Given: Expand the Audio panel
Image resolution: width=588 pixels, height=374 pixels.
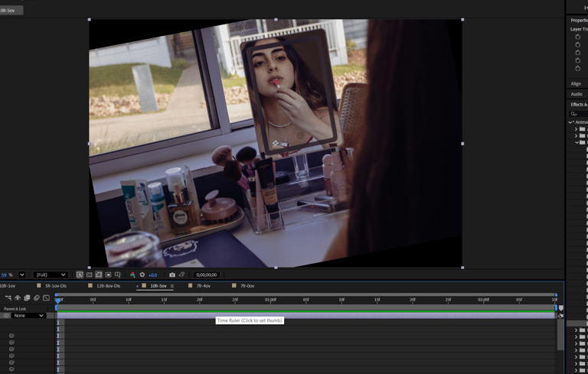Looking at the screenshot, I should click(577, 94).
